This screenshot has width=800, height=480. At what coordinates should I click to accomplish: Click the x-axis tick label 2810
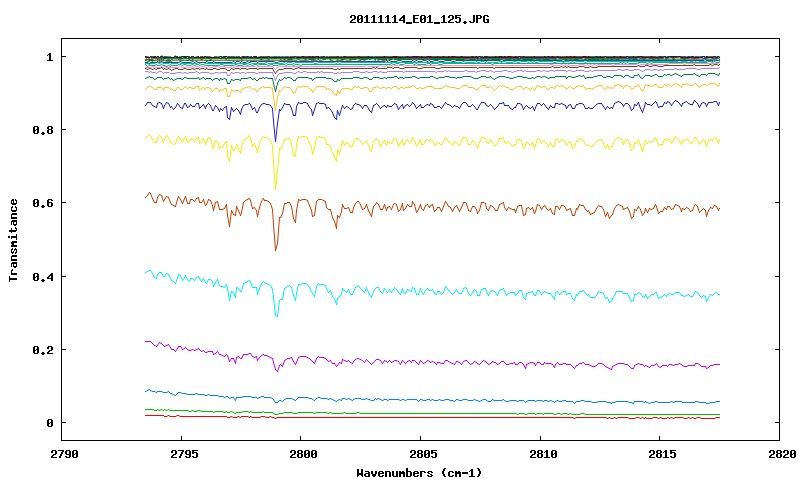click(x=543, y=454)
